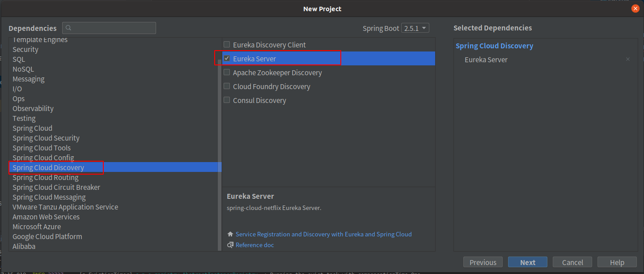Check the Cloud Foundry Discovery option

pyautogui.click(x=227, y=86)
